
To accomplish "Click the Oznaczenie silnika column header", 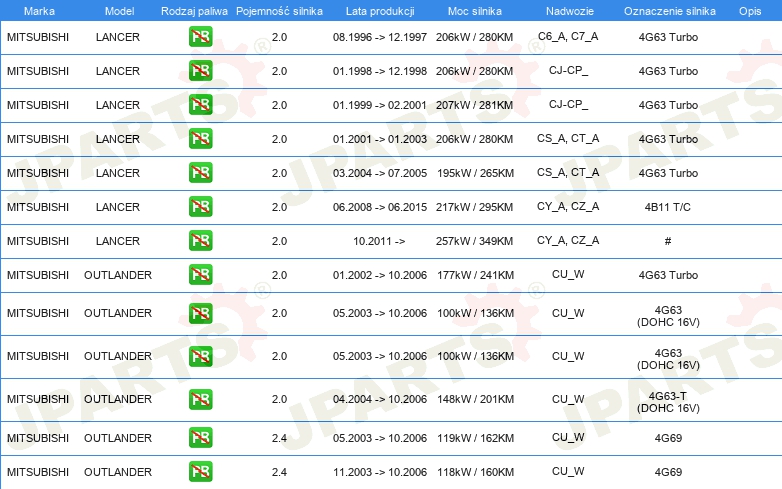I will tap(670, 11).
